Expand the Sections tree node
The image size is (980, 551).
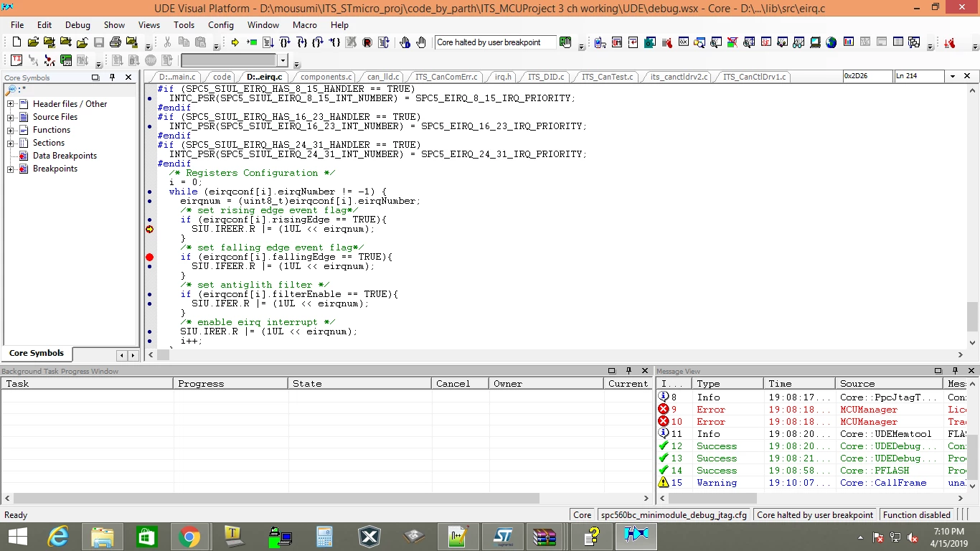coord(11,143)
